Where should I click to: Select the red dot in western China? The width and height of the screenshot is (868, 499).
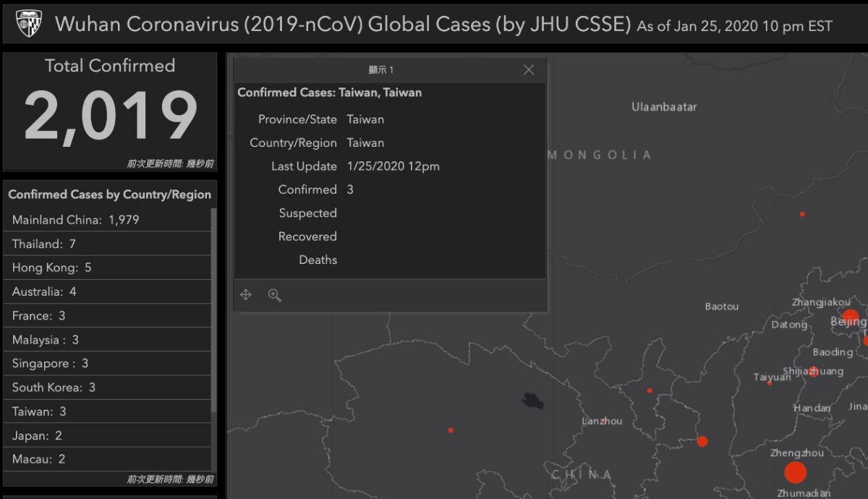pyautogui.click(x=451, y=430)
